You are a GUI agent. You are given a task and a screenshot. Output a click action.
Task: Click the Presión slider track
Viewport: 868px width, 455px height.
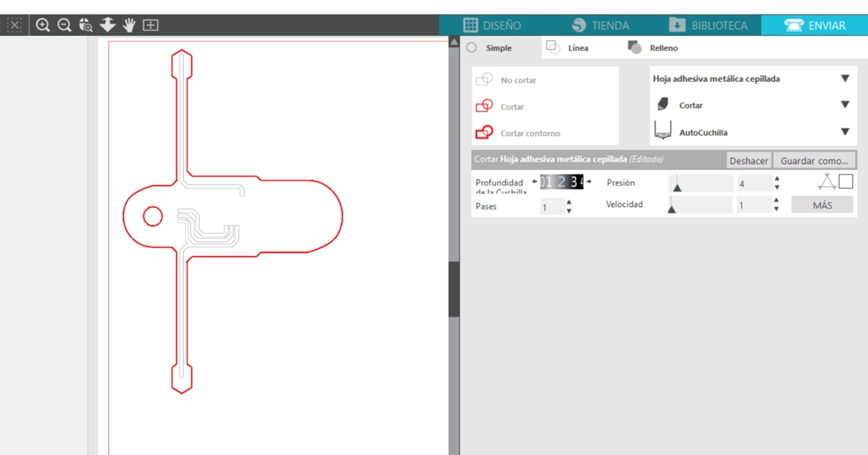701,183
